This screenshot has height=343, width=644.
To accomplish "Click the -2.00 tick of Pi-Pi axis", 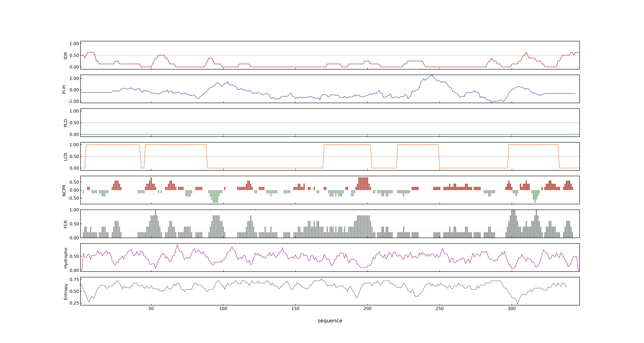I will (73, 101).
